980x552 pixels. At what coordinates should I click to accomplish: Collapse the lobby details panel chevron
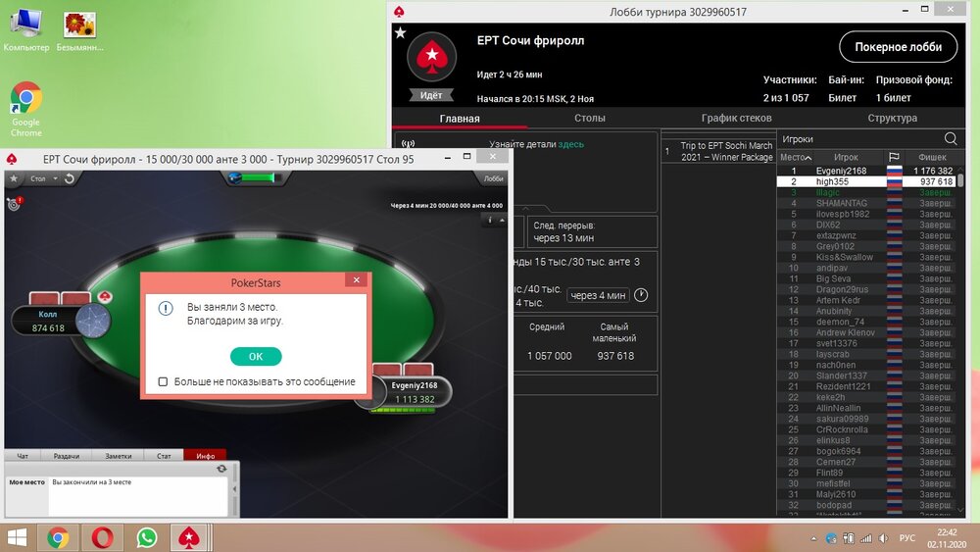click(x=525, y=209)
